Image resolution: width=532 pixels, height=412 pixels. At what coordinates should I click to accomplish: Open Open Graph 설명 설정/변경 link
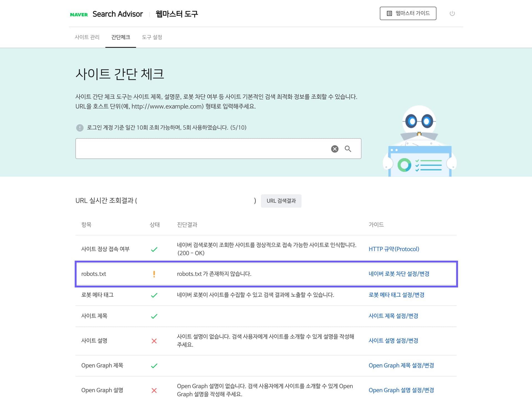point(401,390)
